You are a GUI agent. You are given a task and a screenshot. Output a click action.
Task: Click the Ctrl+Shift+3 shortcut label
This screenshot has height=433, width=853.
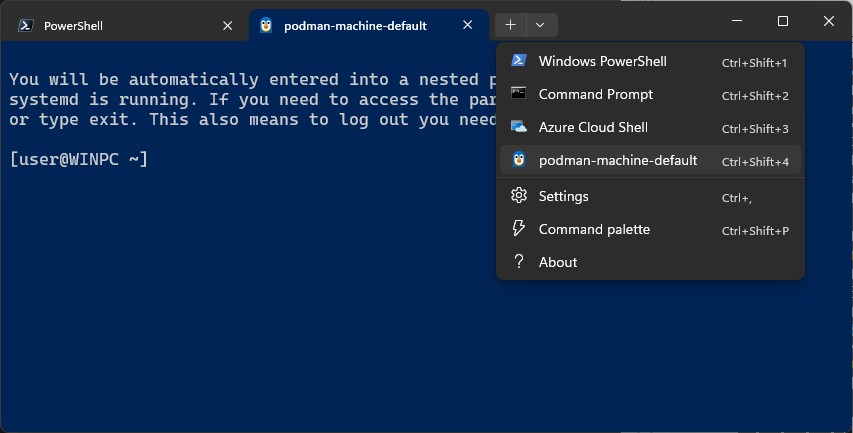[x=755, y=129]
